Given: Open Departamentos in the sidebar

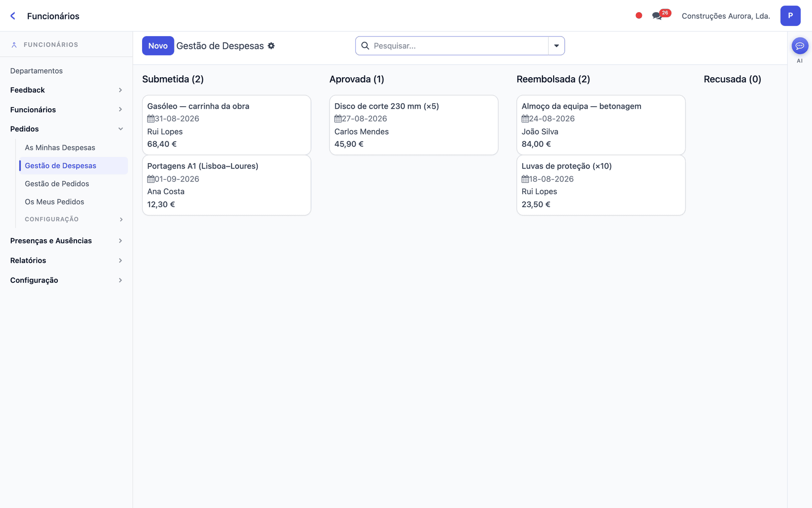Looking at the screenshot, I should coord(37,71).
